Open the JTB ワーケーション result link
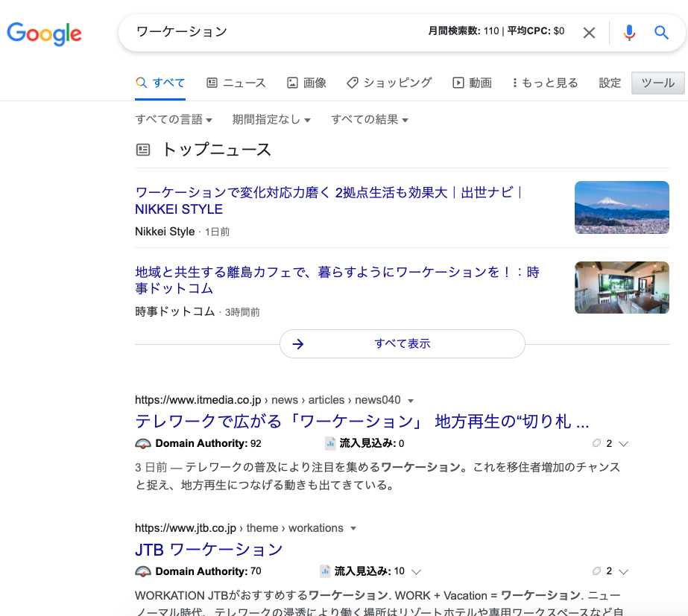The width and height of the screenshot is (688, 616). coord(209,550)
